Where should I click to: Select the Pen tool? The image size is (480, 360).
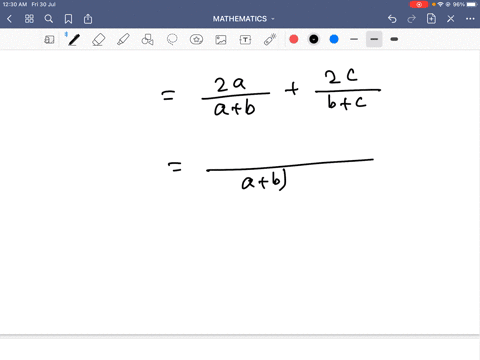point(74,40)
